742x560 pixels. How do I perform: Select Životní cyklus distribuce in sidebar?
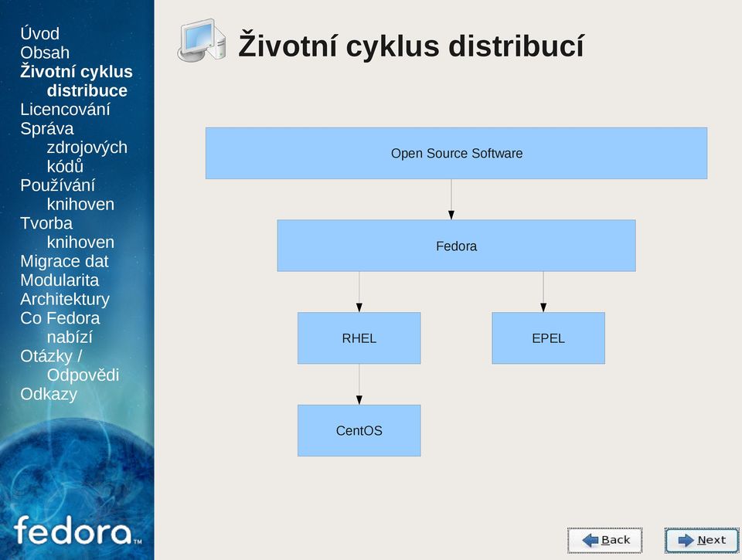coord(77,81)
